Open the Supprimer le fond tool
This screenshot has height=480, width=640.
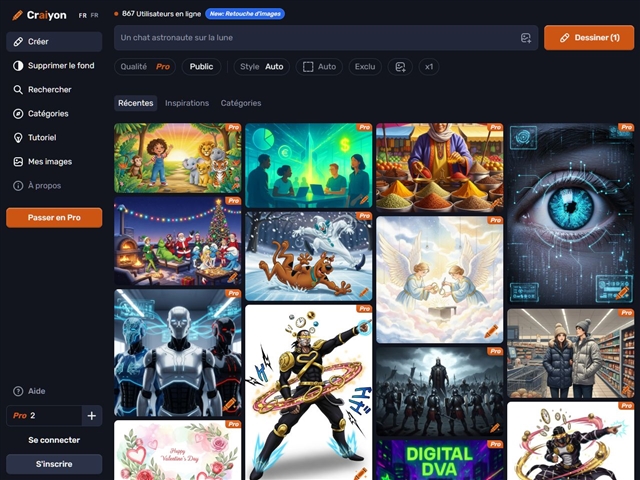[x=53, y=65]
